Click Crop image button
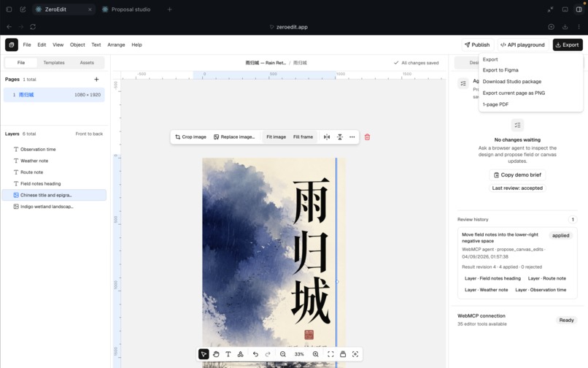Screen dimensions: 588x368 tap(191, 137)
